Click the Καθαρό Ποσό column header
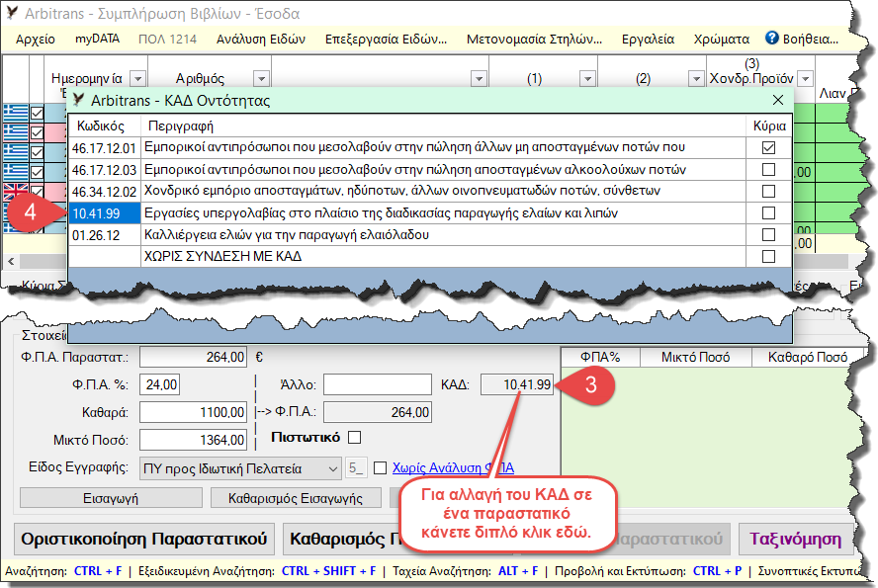This screenshot has width=878, height=588. click(x=808, y=357)
